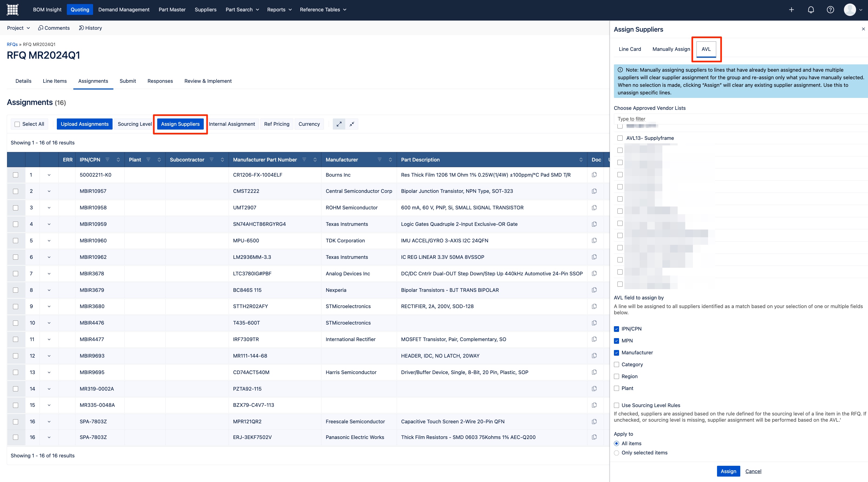Open Comments via its speech bubble icon
868x482 pixels.
(40, 28)
